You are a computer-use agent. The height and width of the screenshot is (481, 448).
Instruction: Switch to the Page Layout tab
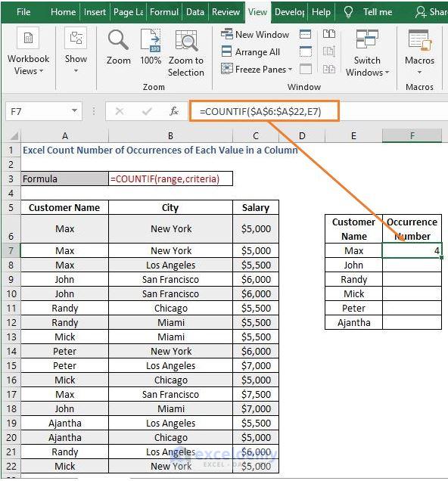coord(128,12)
